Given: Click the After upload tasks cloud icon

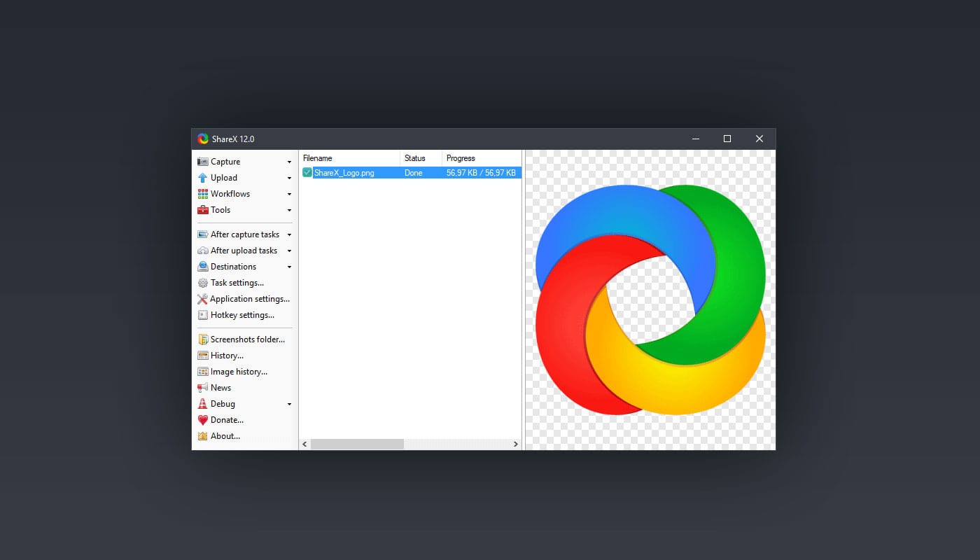Looking at the screenshot, I should point(203,251).
